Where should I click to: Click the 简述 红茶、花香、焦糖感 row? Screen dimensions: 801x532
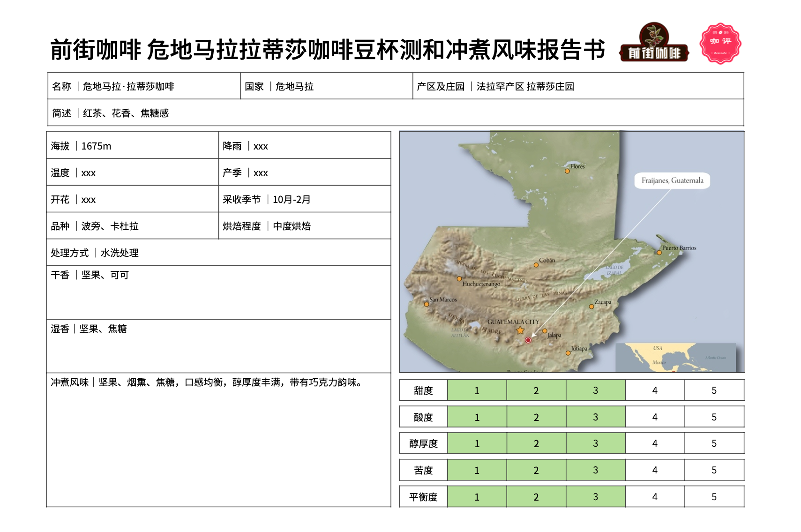pyautogui.click(x=396, y=112)
